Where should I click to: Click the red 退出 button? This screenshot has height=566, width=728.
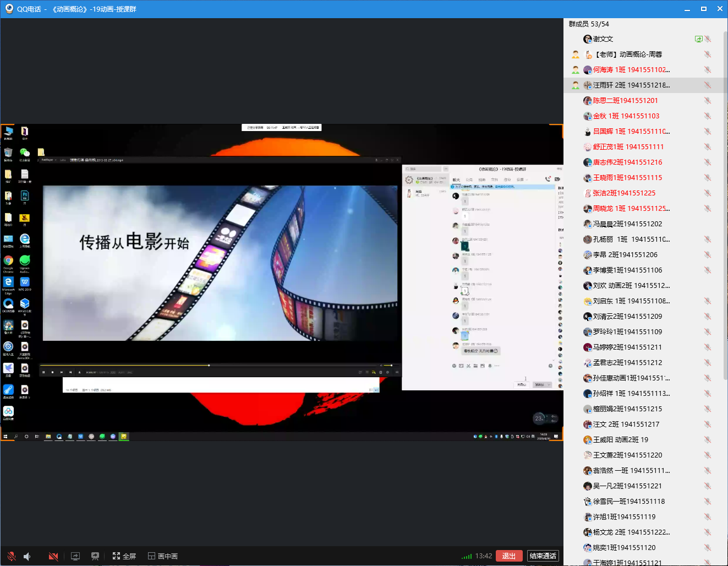509,556
